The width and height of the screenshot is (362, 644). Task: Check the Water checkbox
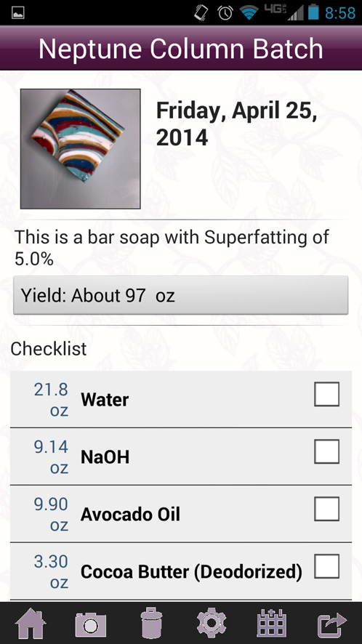point(326,394)
